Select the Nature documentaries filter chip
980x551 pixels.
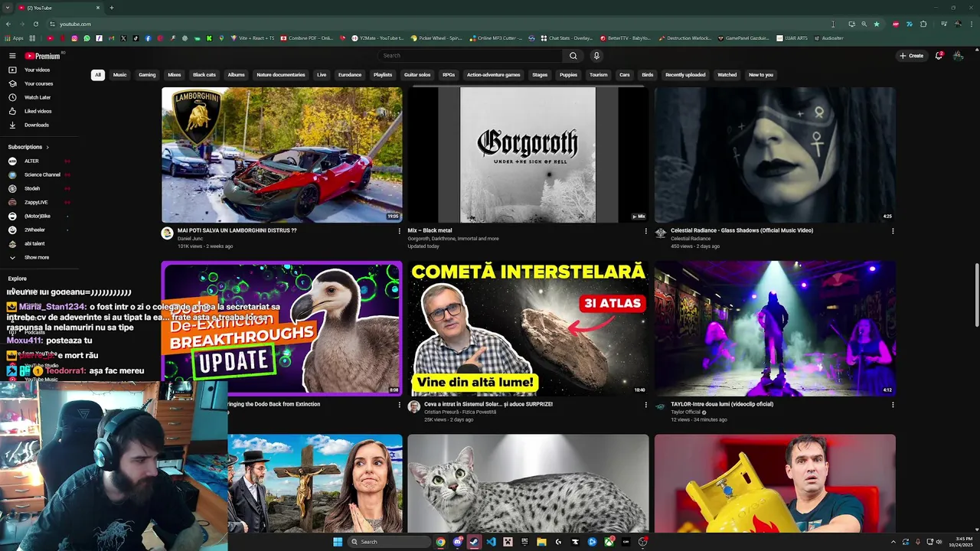[281, 75]
